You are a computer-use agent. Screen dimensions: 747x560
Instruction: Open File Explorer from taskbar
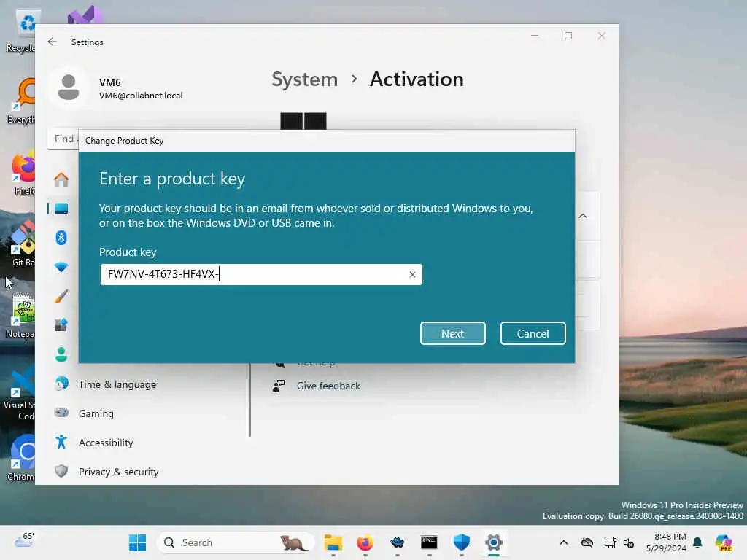point(333,542)
